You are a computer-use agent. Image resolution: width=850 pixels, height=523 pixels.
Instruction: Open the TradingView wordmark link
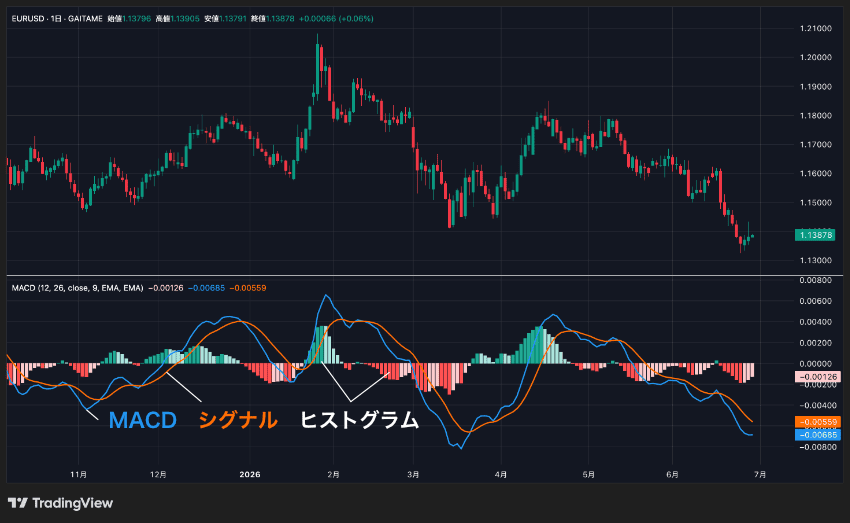pyautogui.click(x=73, y=503)
